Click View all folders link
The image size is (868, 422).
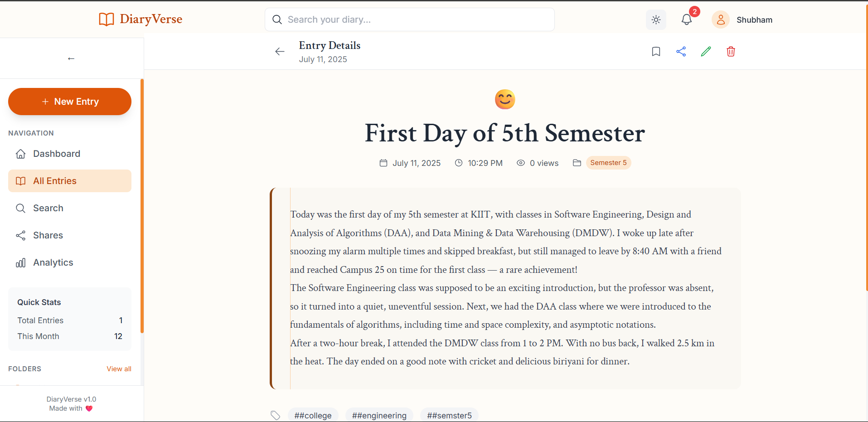pos(119,369)
